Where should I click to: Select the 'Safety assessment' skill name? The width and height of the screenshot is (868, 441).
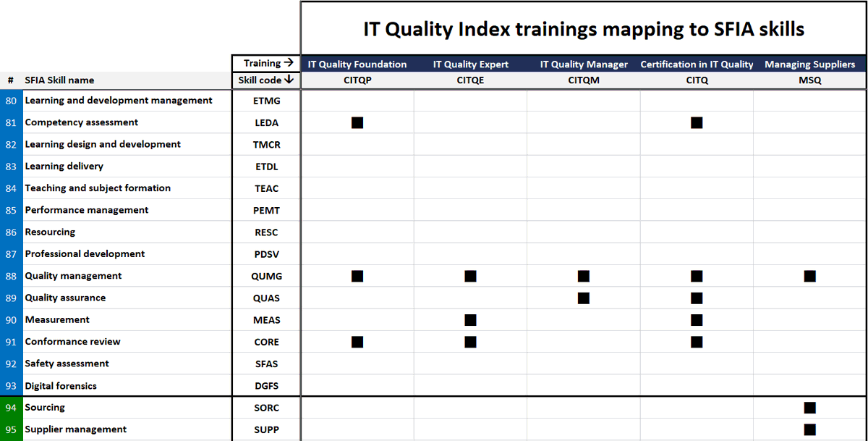[x=67, y=364]
